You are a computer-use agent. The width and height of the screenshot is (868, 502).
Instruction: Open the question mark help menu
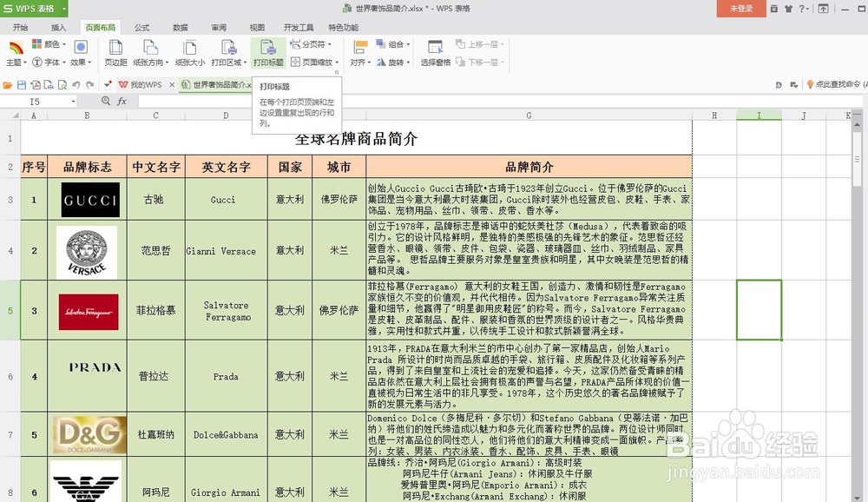pos(804,9)
